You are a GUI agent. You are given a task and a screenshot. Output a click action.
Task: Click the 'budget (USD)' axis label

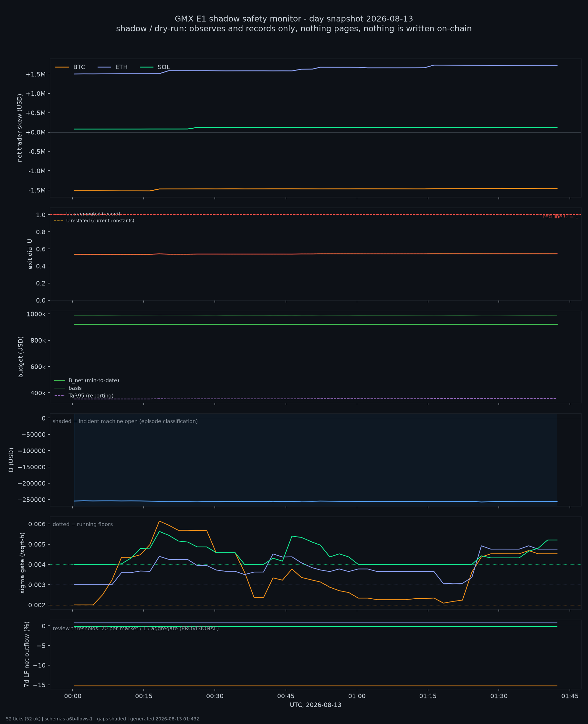click(x=21, y=357)
